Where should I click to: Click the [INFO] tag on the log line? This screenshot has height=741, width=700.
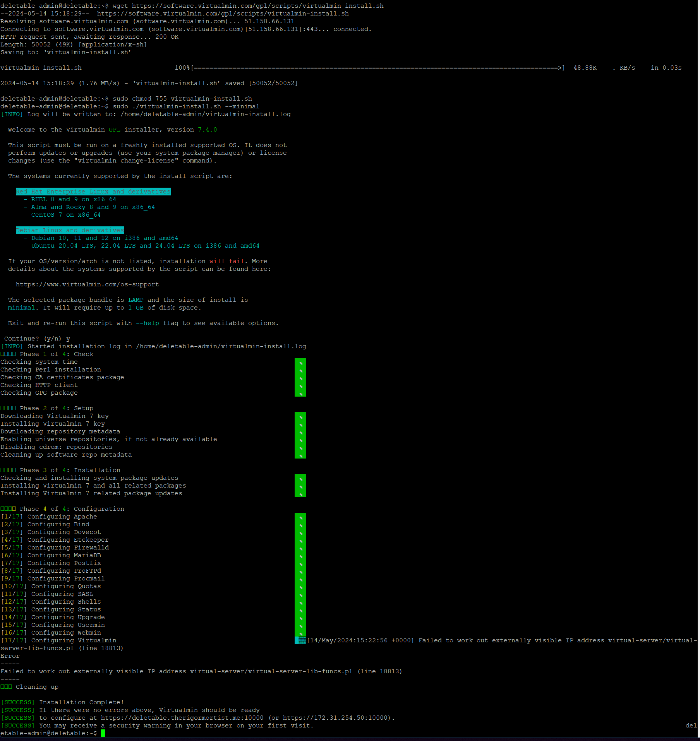pyautogui.click(x=12, y=114)
